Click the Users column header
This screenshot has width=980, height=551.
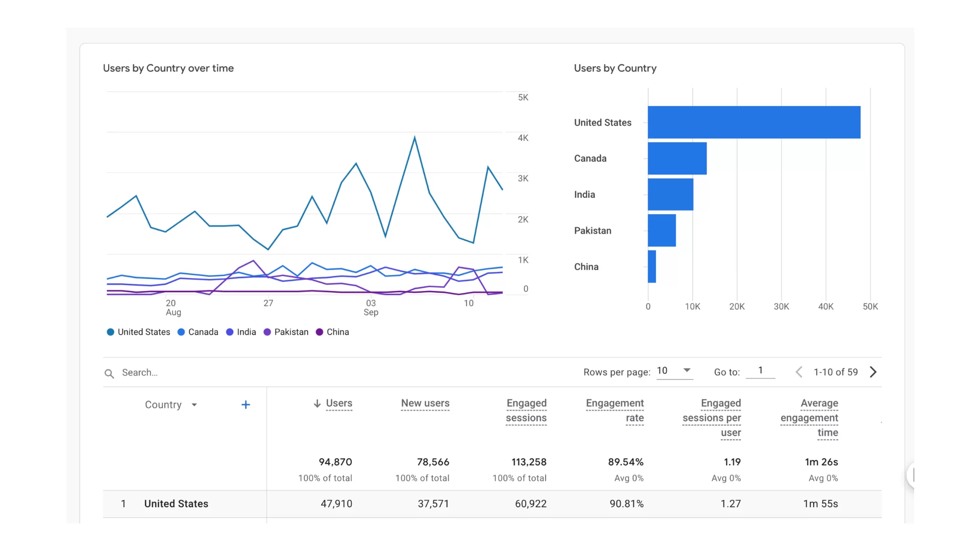[339, 403]
